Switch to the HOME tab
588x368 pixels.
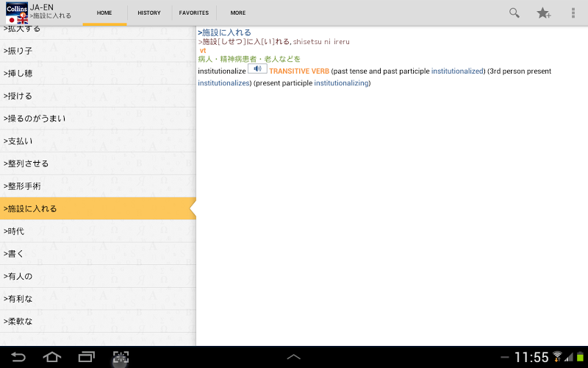click(x=104, y=13)
